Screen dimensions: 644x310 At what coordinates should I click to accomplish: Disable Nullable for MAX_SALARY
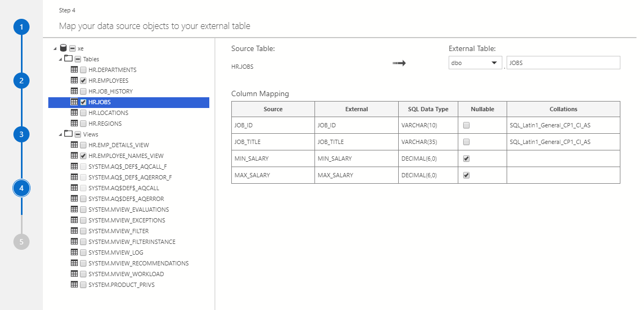click(x=465, y=175)
